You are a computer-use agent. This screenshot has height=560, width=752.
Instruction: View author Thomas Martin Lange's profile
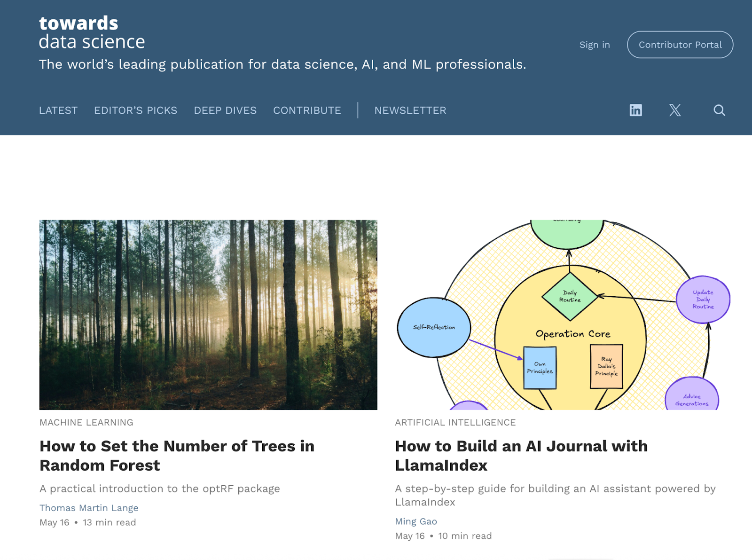click(x=89, y=508)
